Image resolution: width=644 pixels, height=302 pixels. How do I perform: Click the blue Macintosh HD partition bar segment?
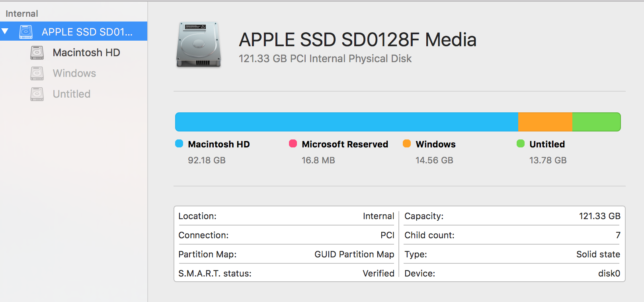(x=346, y=122)
